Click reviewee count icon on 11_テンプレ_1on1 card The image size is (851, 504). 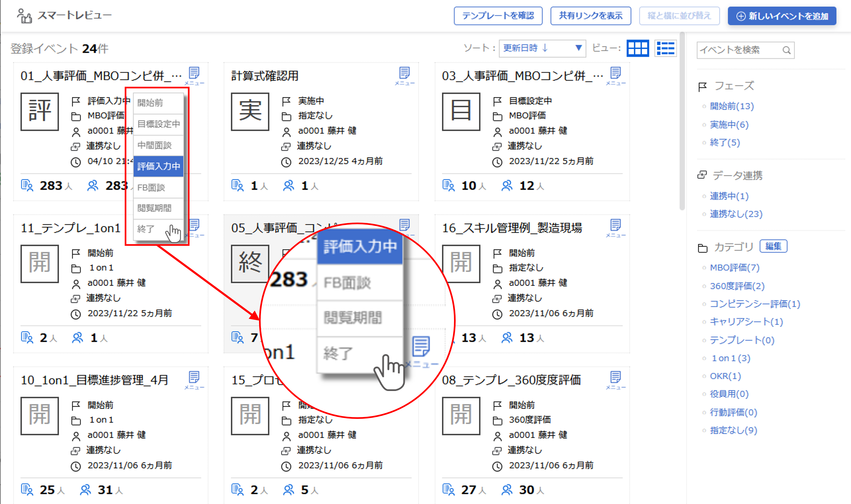27,338
